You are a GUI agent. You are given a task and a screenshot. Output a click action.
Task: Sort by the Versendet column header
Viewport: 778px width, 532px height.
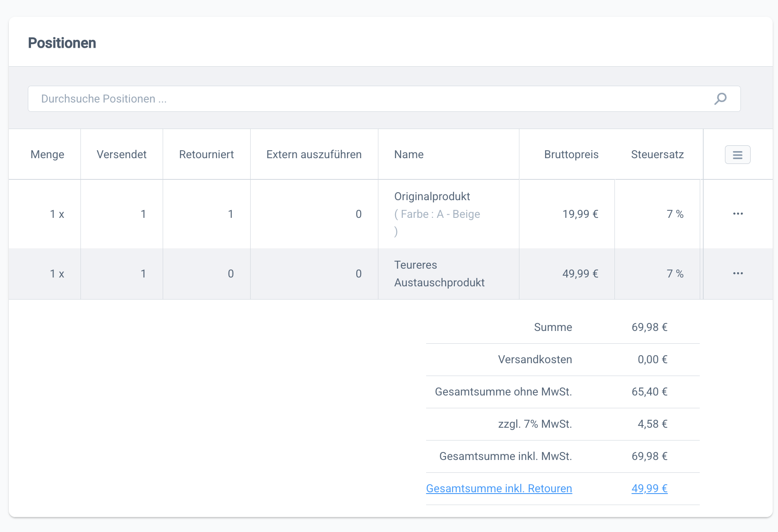[x=122, y=155]
